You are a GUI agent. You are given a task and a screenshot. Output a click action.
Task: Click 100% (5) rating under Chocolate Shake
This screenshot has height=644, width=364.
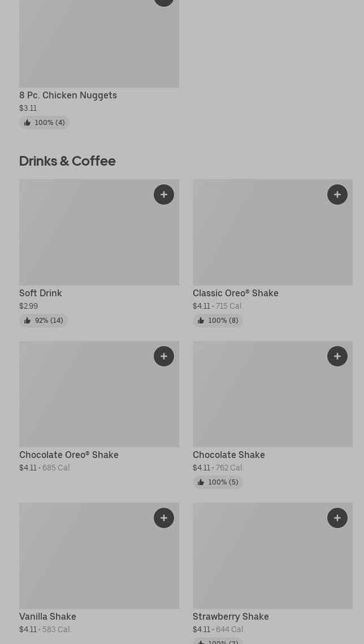coord(218,482)
